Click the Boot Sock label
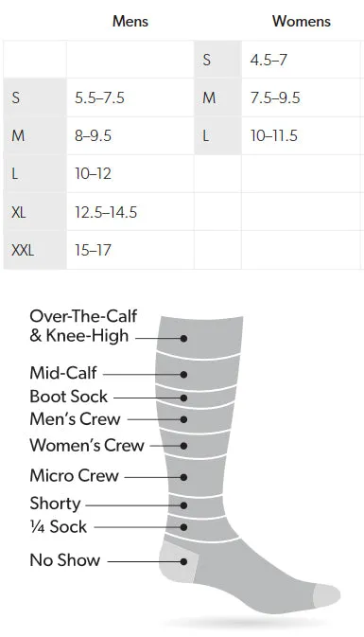Screen dimensions: 364x637 [x=69, y=397]
